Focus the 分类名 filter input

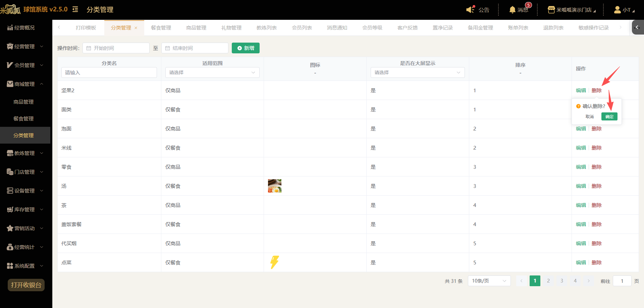coord(109,72)
